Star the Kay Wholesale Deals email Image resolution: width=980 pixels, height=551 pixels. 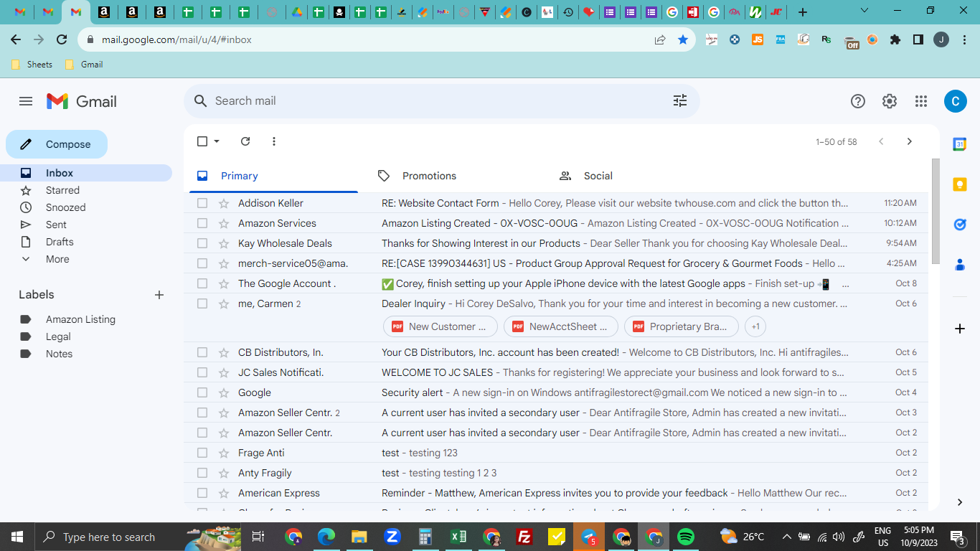click(224, 243)
